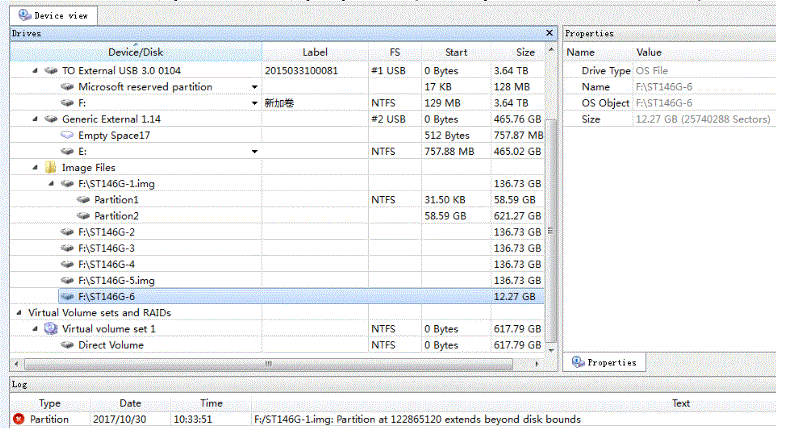Click the Generic External 1.14 drive icon
Image resolution: width=791 pixels, height=428 pixels.
50,119
